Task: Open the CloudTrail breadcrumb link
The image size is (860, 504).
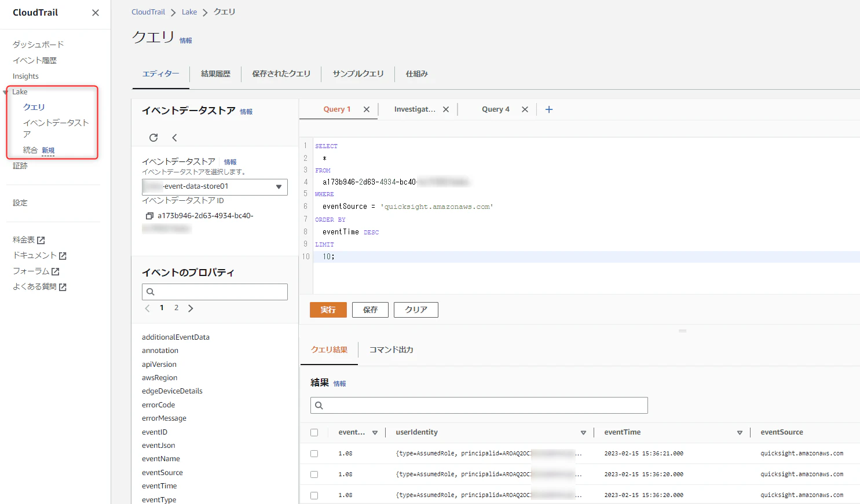Action: [148, 12]
